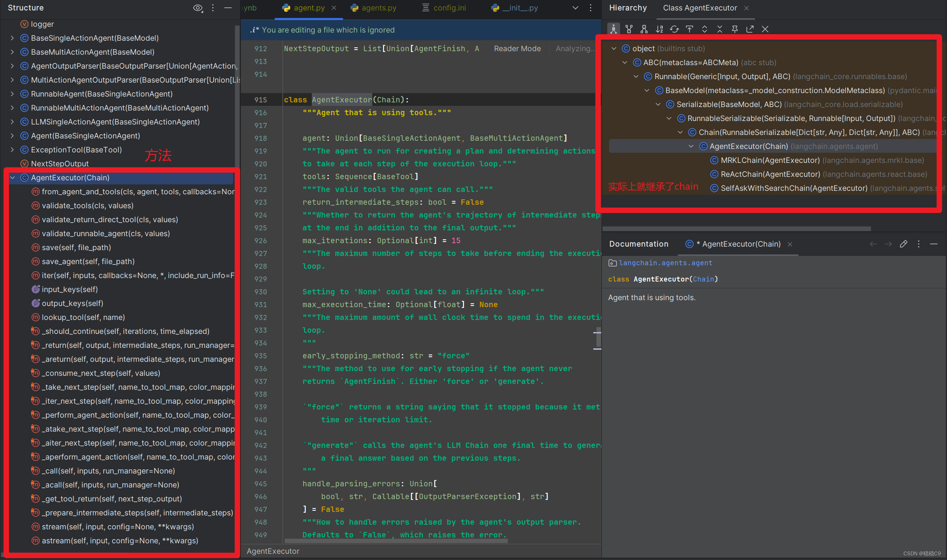Open the langchain.agents.agent module link
The image size is (947, 560).
665,263
